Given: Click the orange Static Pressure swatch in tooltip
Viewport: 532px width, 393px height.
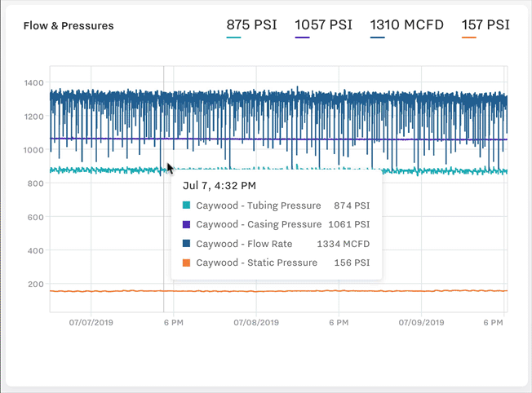Looking at the screenshot, I should pyautogui.click(x=186, y=263).
